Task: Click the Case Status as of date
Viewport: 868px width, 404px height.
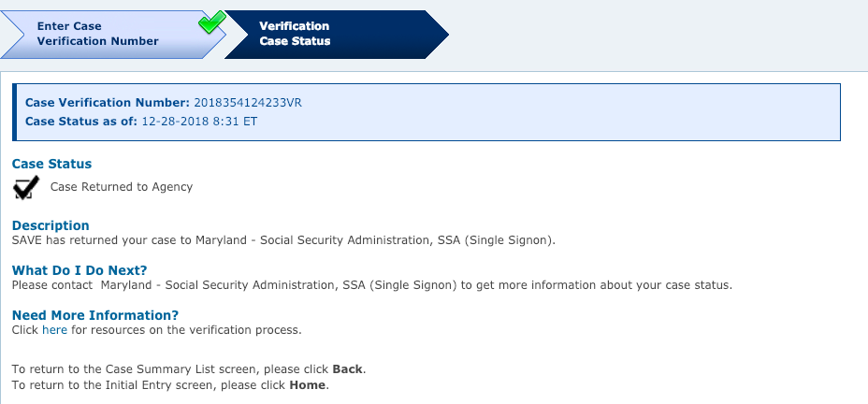Action: [200, 122]
